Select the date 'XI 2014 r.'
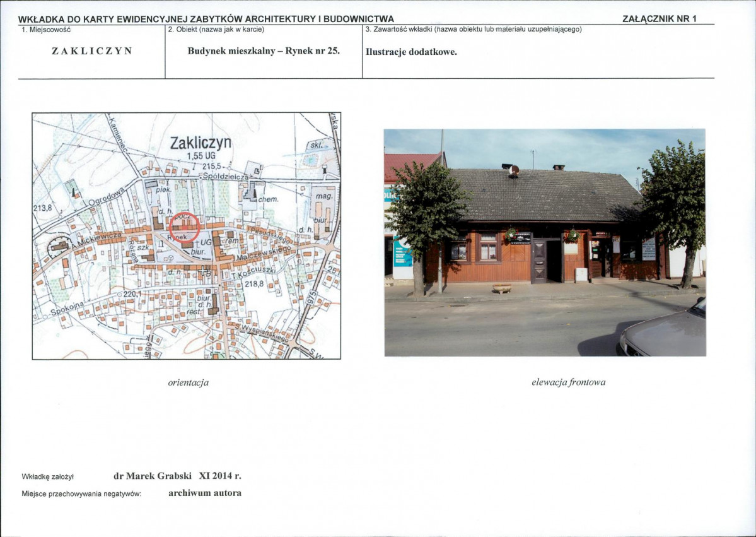The height and width of the screenshot is (537, 756). (220, 476)
